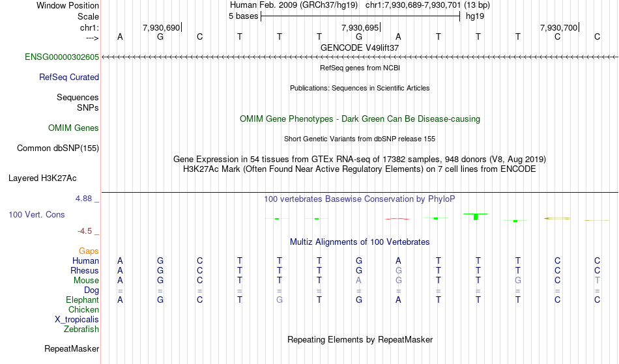The height and width of the screenshot is (364, 619).
Task: Click the Sequences track label
Action: [x=78, y=98]
